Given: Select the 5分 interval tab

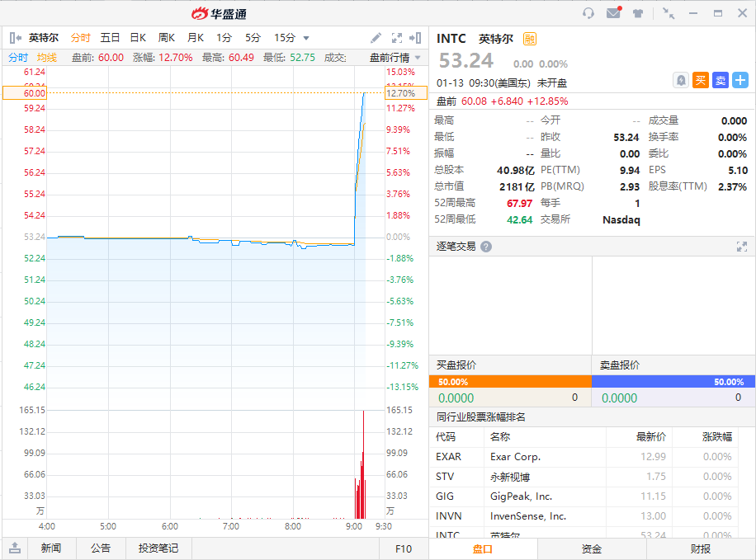Looking at the screenshot, I should (x=253, y=38).
